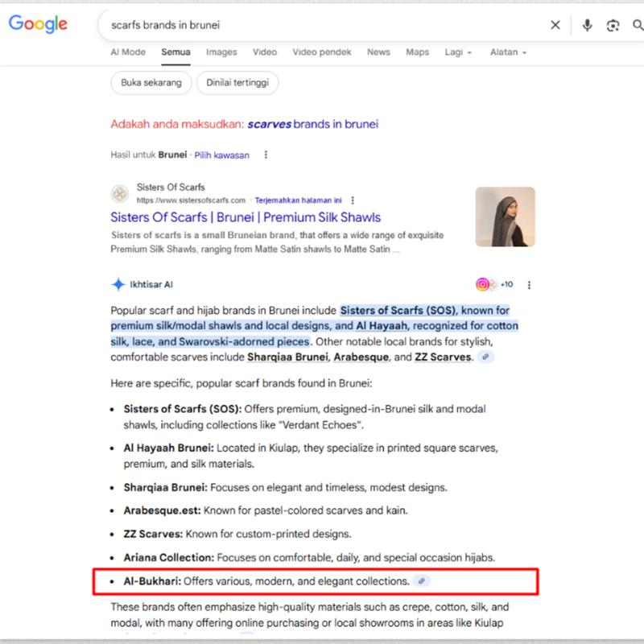Click the magnifying glass search icon

637,25
